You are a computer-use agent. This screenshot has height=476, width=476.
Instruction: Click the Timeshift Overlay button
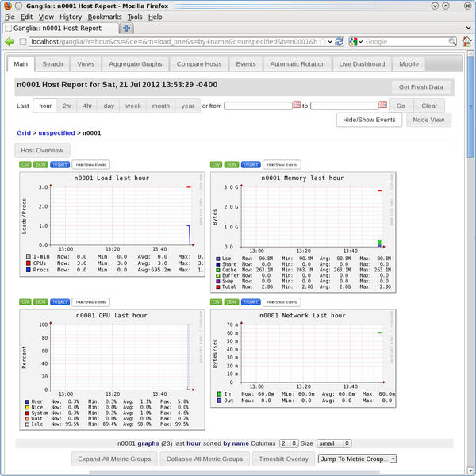(x=283, y=459)
